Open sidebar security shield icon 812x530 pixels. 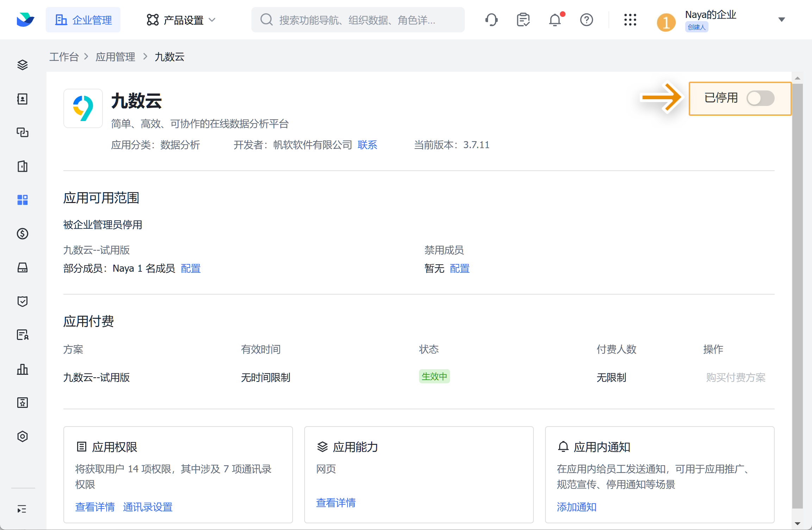23,301
